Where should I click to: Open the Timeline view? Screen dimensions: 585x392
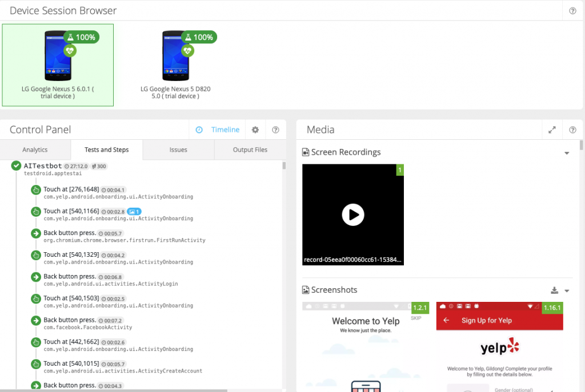click(218, 130)
